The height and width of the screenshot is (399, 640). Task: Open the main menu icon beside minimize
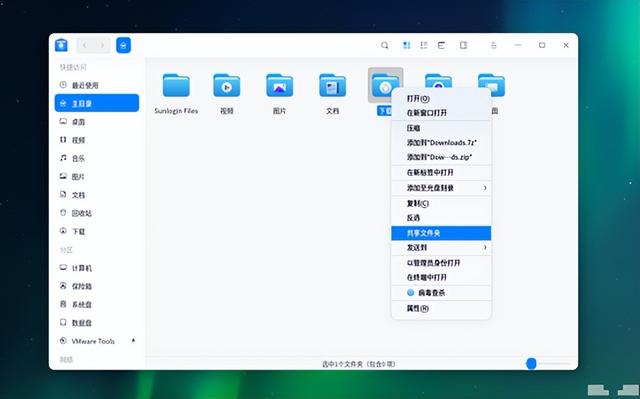pos(493,45)
